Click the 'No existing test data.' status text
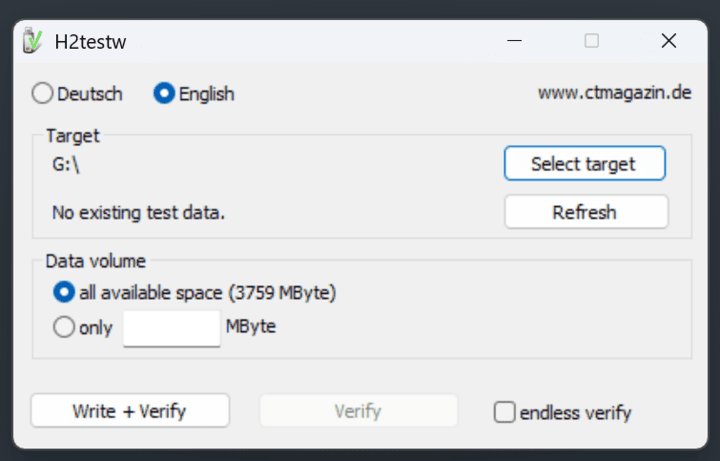The height and width of the screenshot is (461, 720). pos(138,213)
